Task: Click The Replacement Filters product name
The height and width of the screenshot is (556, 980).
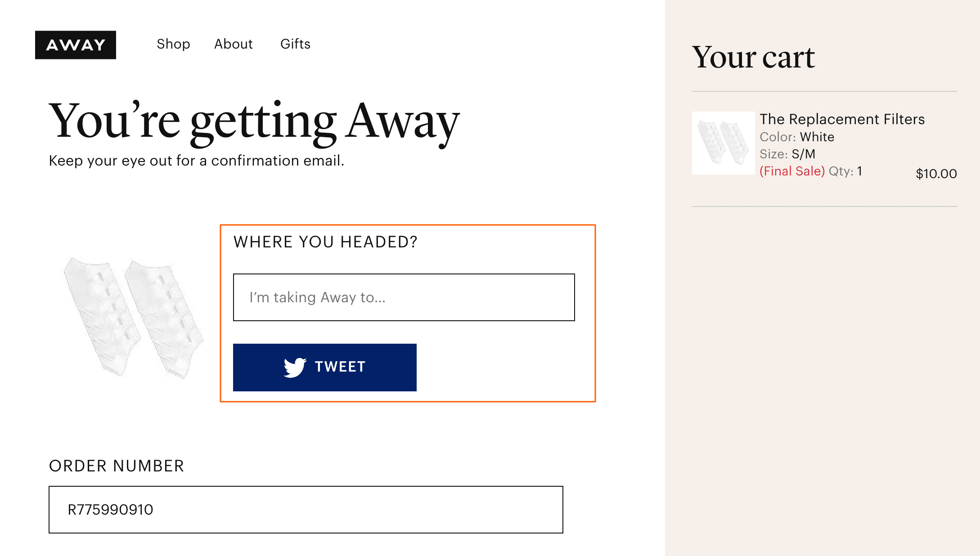Action: coord(842,119)
